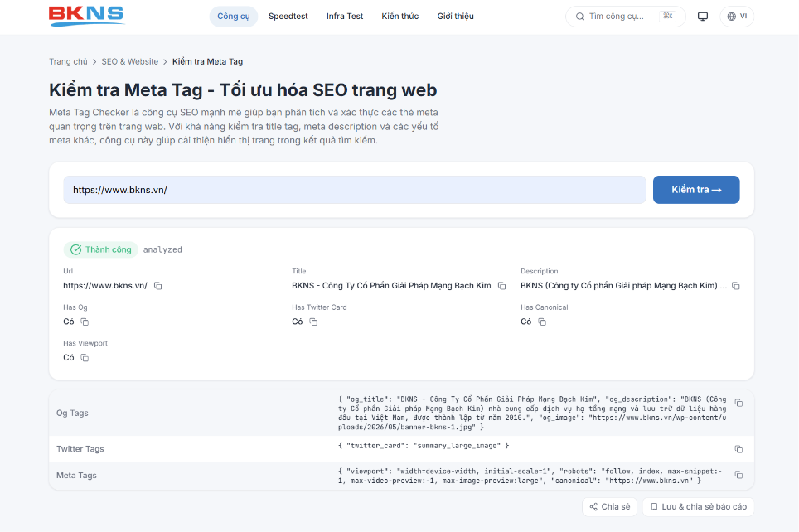Viewport: 799px width, 532px height.
Task: Open the VI language selector
Action: pyautogui.click(x=737, y=17)
